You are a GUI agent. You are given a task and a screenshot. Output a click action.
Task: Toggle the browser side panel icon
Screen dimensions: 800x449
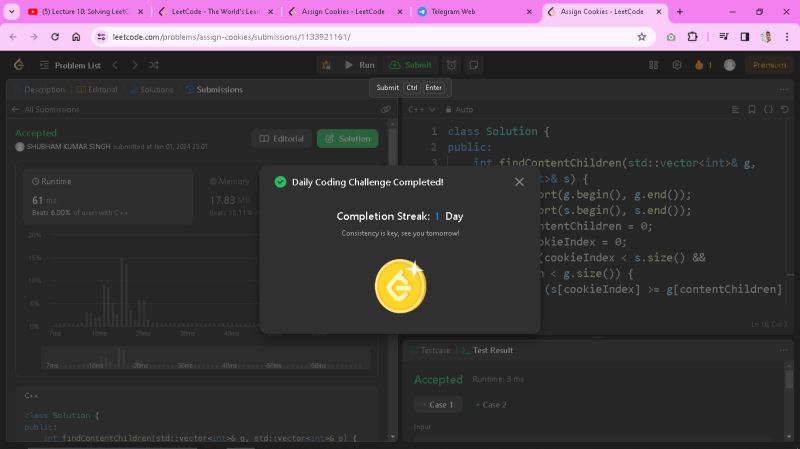[x=745, y=37]
